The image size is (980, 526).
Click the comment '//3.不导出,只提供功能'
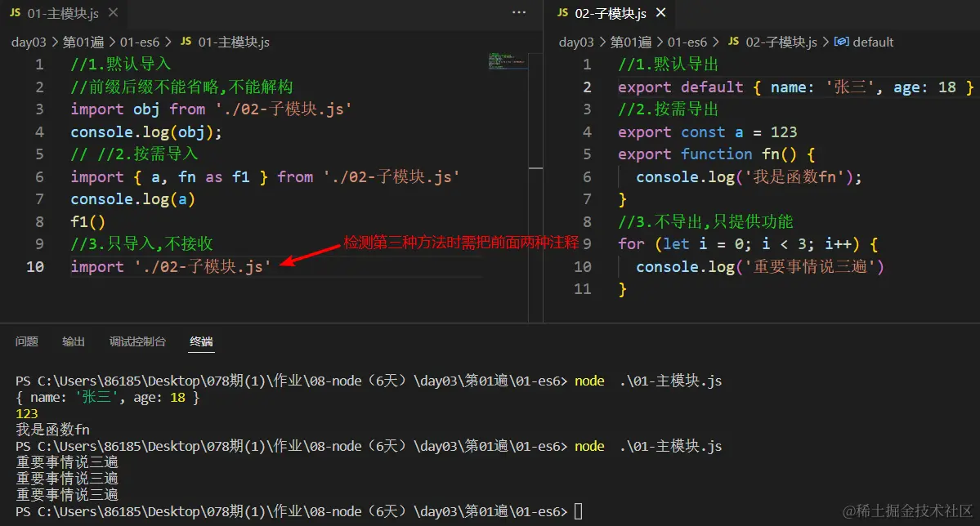(x=705, y=222)
